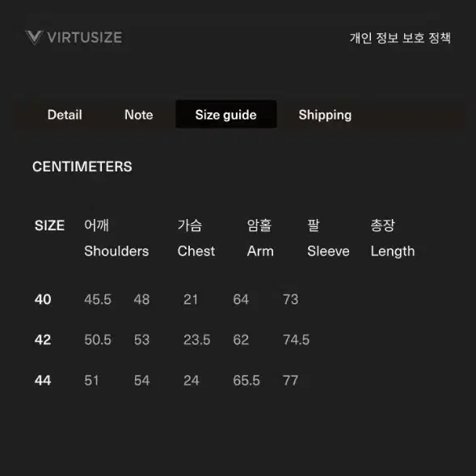Click the VIRTUSIZE brand name text

click(x=85, y=38)
